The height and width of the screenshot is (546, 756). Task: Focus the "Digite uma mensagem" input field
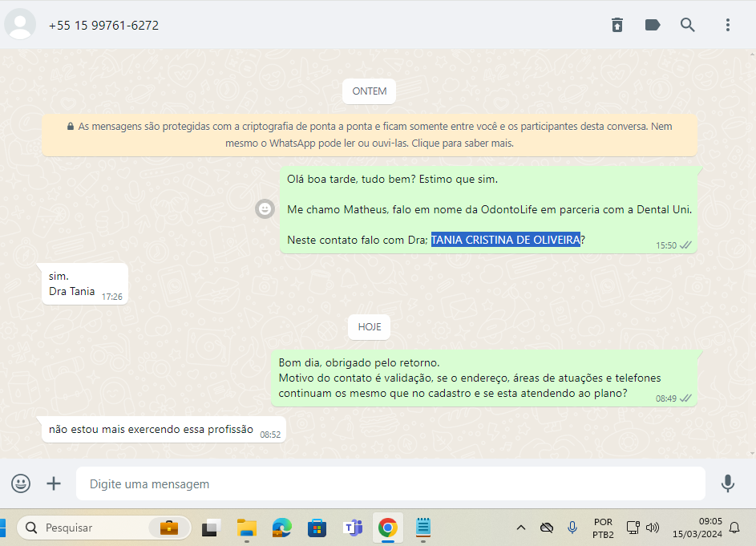[390, 483]
